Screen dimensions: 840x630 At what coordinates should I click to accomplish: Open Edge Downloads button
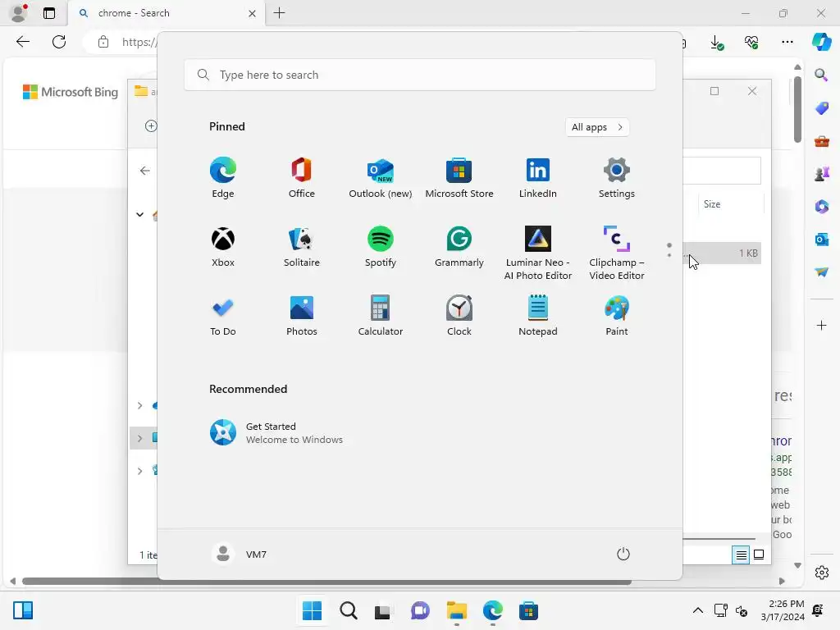pos(716,43)
